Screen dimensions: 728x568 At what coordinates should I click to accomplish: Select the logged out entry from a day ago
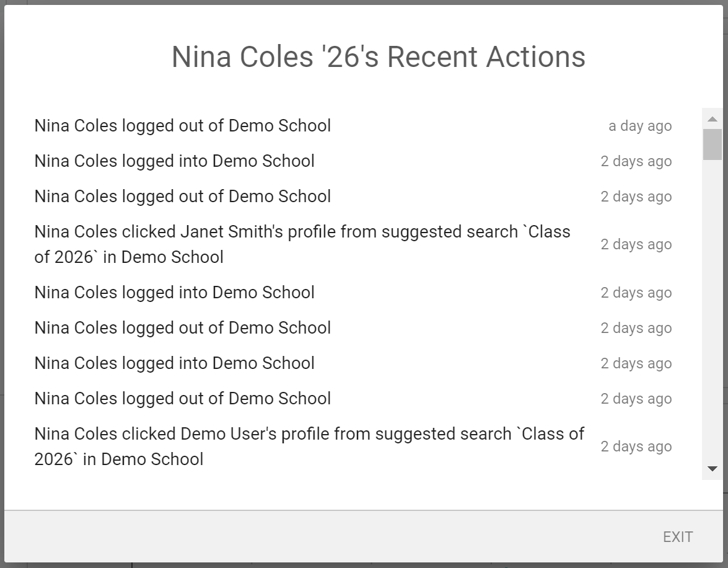coord(182,126)
